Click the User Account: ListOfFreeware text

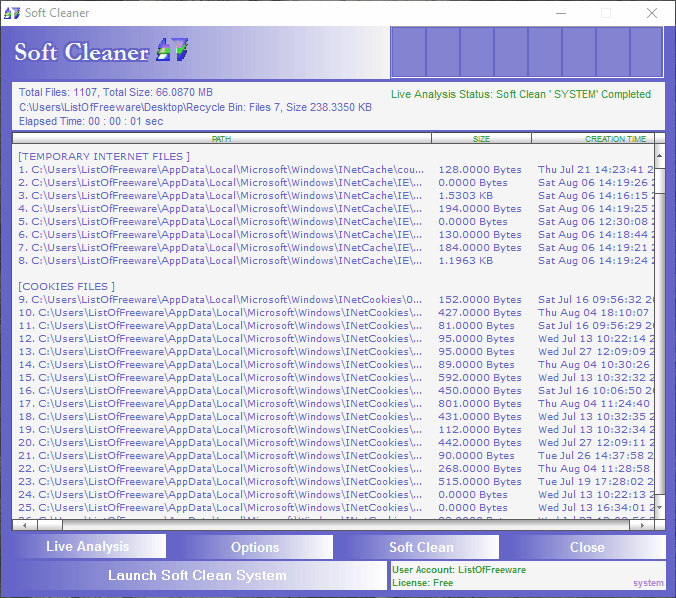pyautogui.click(x=459, y=570)
